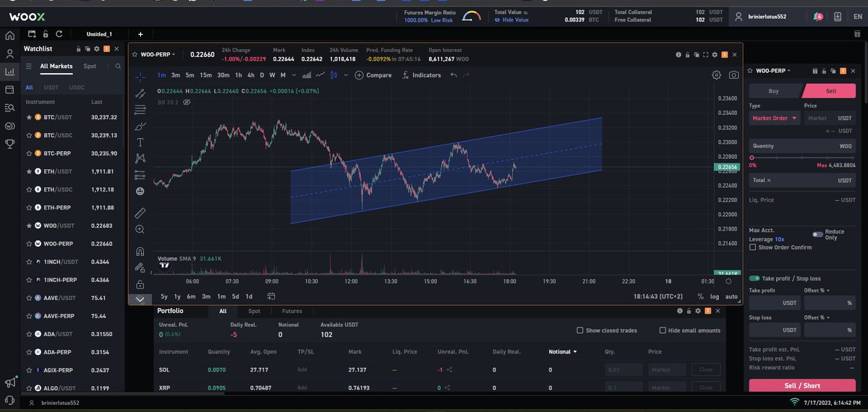
Task: Open the download app icon
Action: tap(838, 16)
